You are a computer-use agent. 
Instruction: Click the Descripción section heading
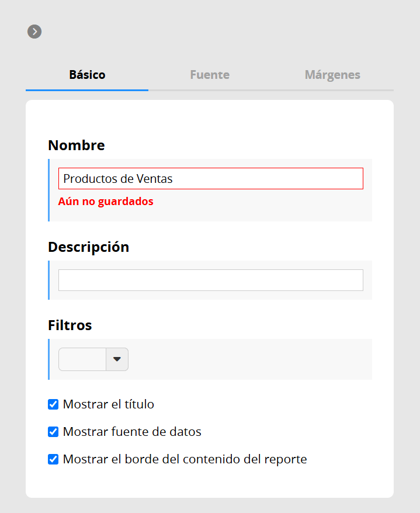click(88, 247)
